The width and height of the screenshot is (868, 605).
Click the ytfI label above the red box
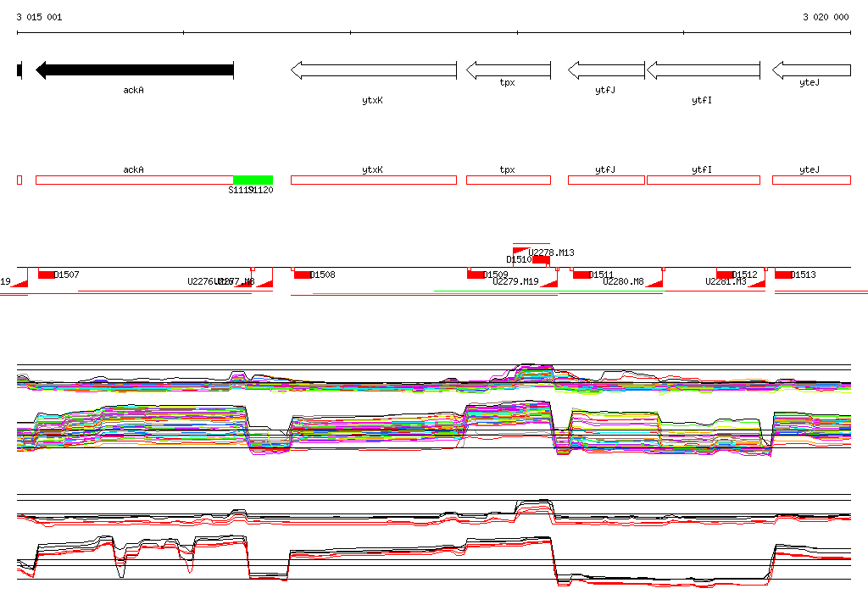702,170
